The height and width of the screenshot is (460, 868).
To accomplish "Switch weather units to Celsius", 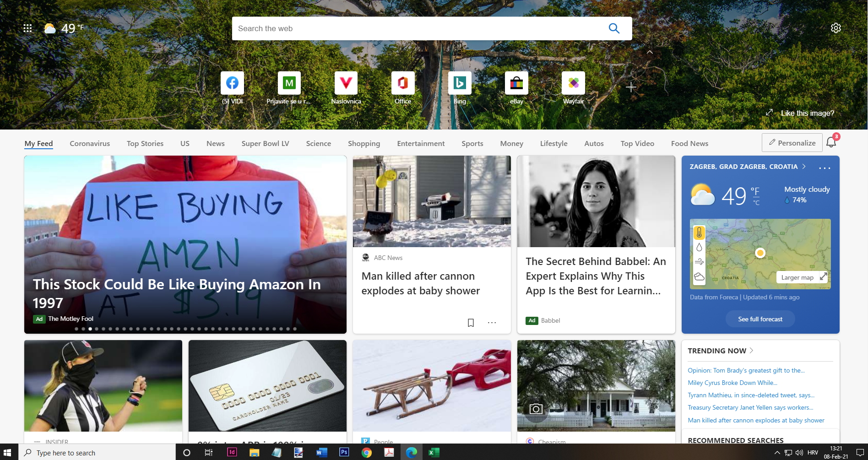I will coord(756,202).
